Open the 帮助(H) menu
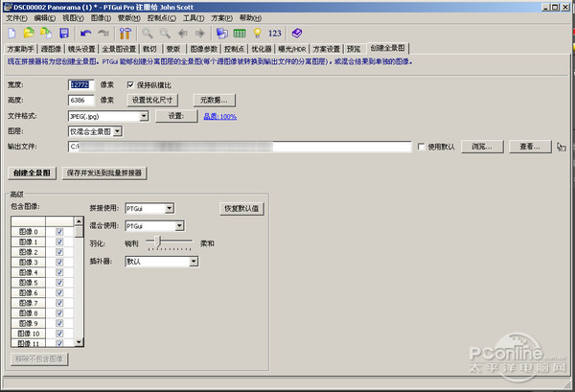Screen dimensions: 575x392 [x=250, y=18]
